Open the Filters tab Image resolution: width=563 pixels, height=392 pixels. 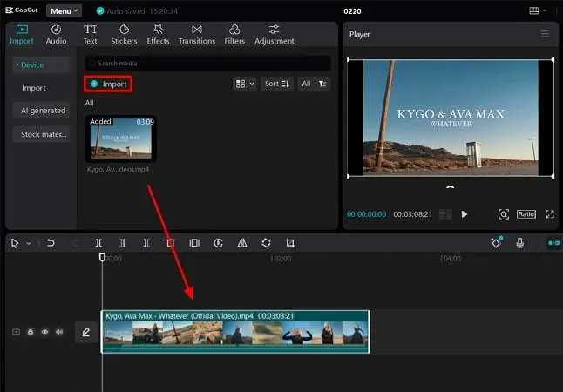click(x=234, y=35)
